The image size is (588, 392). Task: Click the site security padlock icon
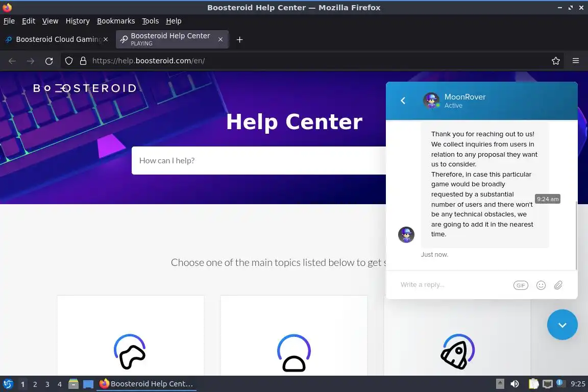[x=83, y=61]
